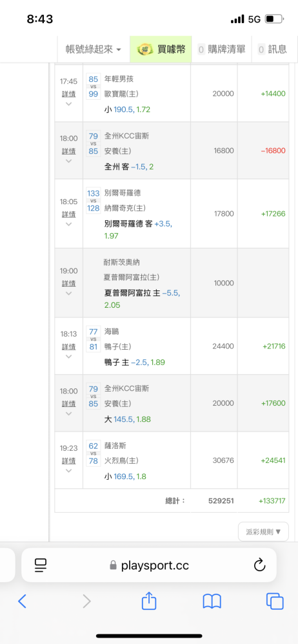Open the Safari tabs overview icon
298x644 pixels.
(x=275, y=601)
